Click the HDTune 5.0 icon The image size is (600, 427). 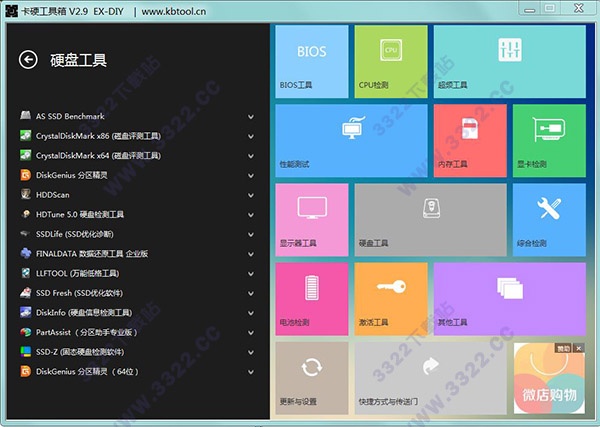(26, 214)
